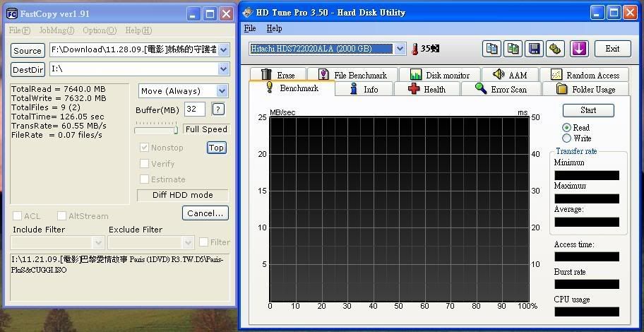This screenshot has height=332, width=644.
Task: Switch to the File Benchmark tab
Action: pyautogui.click(x=353, y=75)
